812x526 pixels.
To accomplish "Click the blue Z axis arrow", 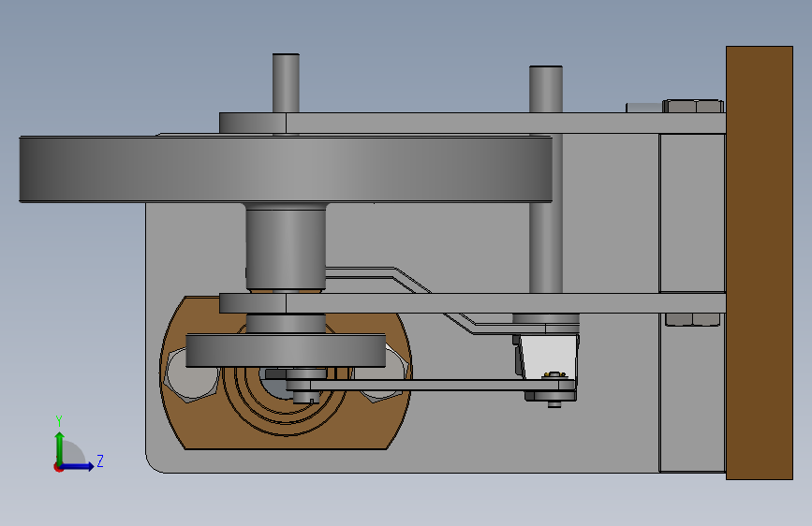I will tap(78, 466).
